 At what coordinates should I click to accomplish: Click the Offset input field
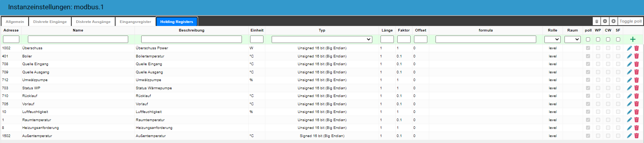(x=421, y=39)
